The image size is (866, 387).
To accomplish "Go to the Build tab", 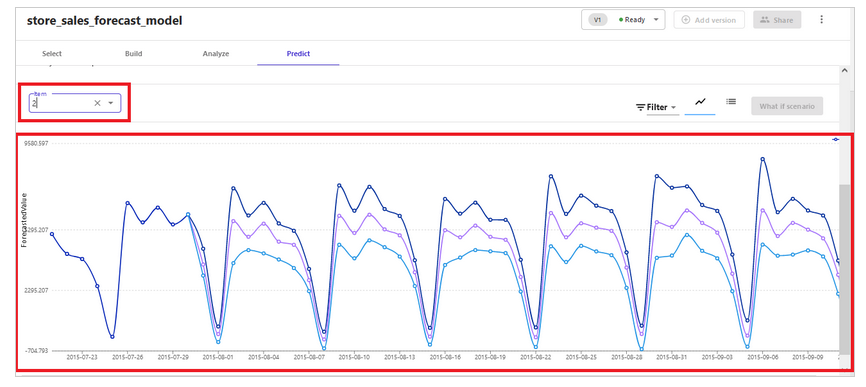I will (x=133, y=54).
